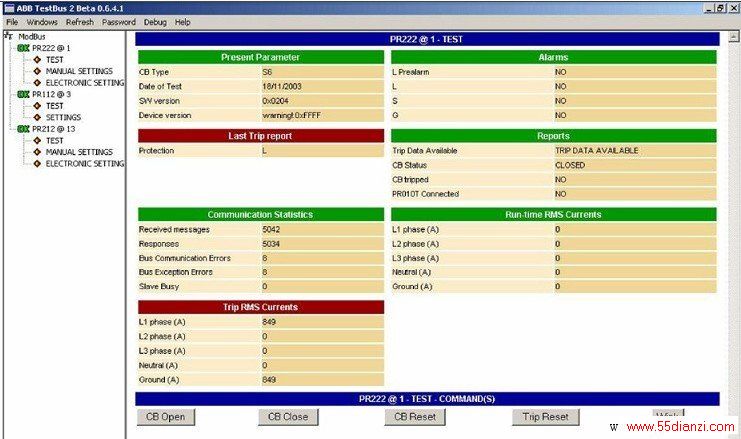Click the CB Type value S6
Screen dimensions: 741x439
coord(267,72)
